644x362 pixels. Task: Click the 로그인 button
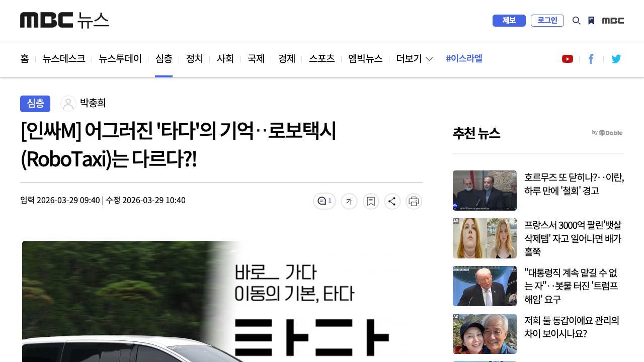tap(547, 21)
